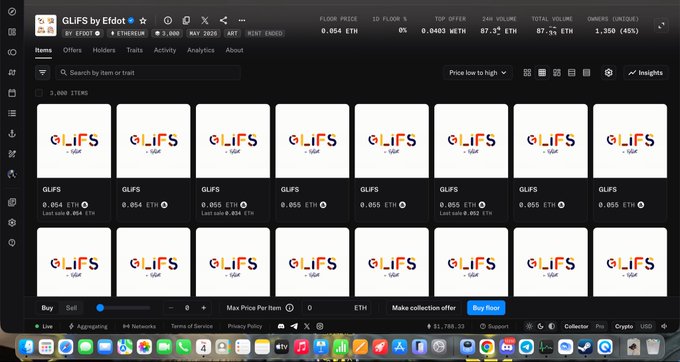Decrease item quantity with minus button
The height and width of the screenshot is (362, 680).
tap(171, 308)
